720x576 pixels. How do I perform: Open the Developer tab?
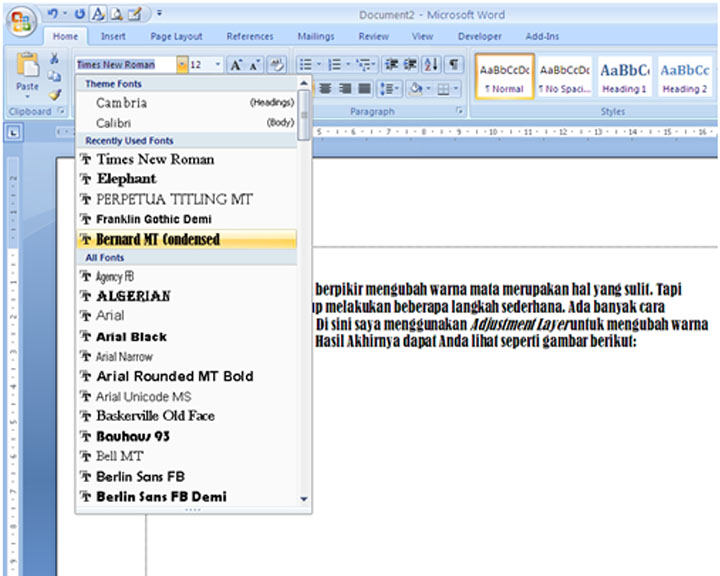pyautogui.click(x=479, y=36)
